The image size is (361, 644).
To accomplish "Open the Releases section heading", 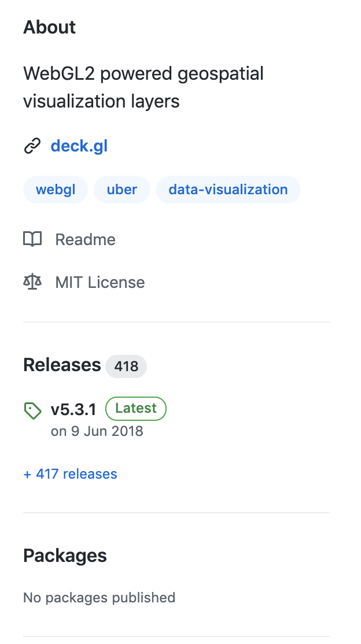I will (x=61, y=365).
